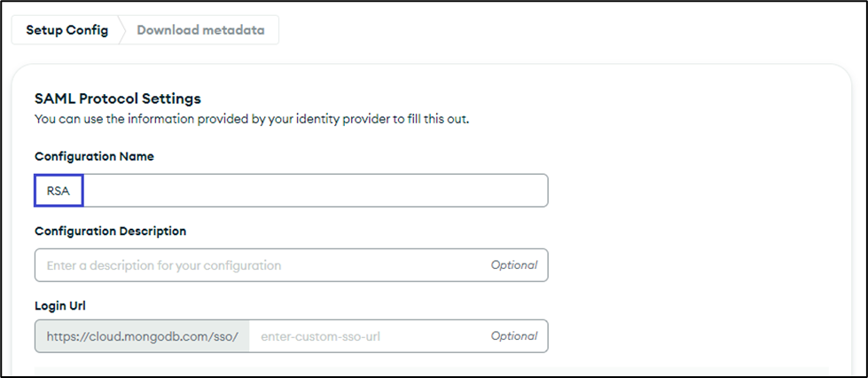Click the identity provider helper text

pyautogui.click(x=251, y=118)
